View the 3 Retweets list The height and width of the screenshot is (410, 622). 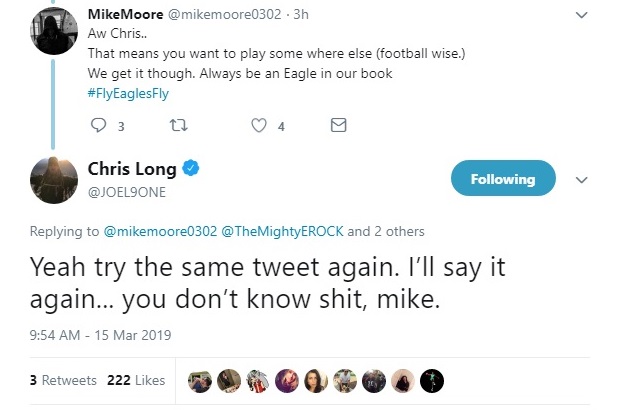coord(63,380)
